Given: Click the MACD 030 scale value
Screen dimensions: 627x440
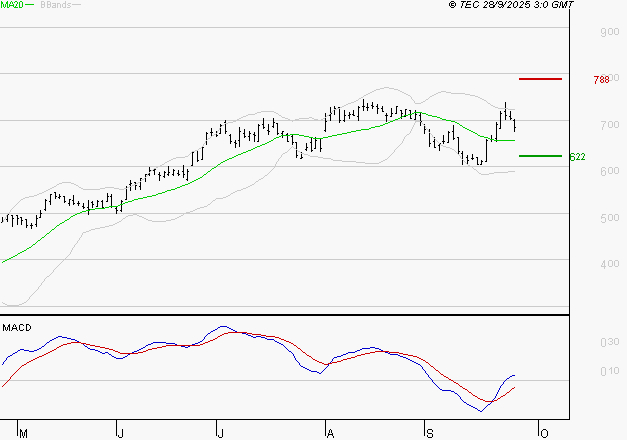Looking at the screenshot, I should click(610, 342).
